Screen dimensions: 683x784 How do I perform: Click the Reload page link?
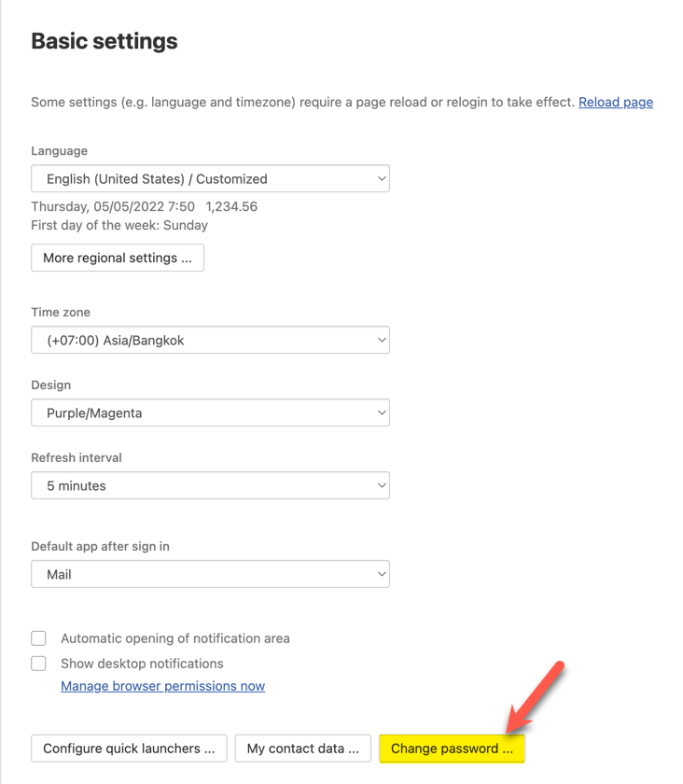[x=615, y=102]
